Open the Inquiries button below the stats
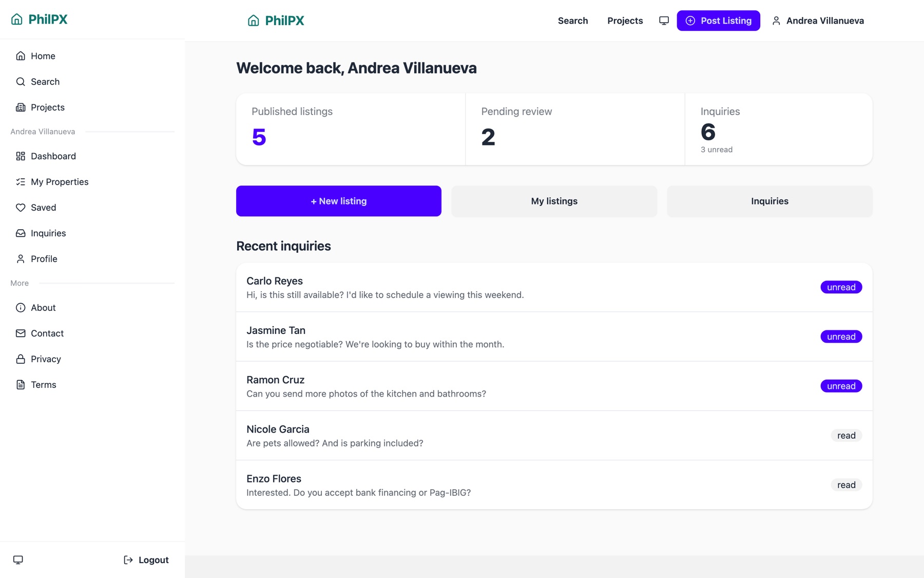Viewport: 924px width, 578px height. (769, 201)
